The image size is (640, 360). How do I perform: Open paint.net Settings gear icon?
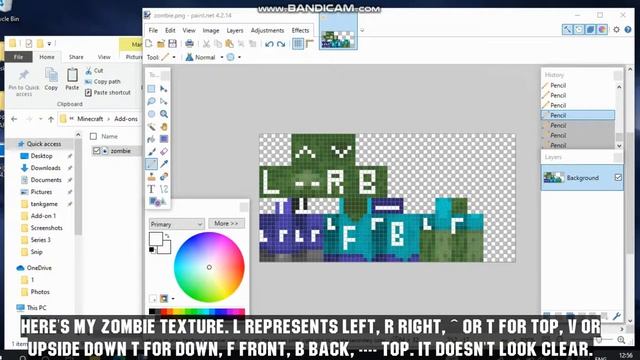[x=616, y=29]
